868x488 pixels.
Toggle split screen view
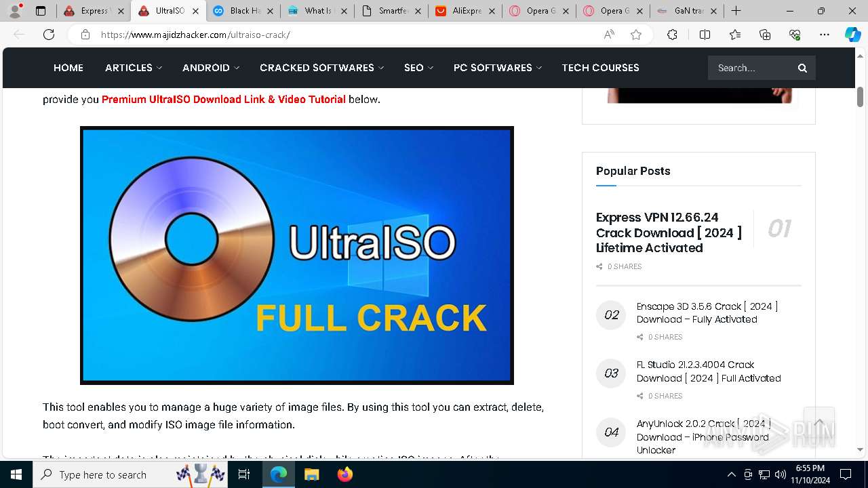(705, 35)
